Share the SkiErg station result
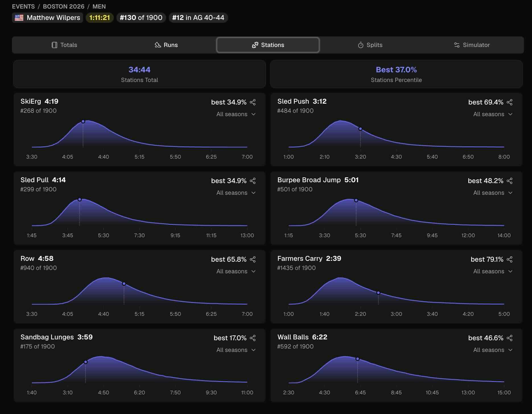Viewport: 532px width, 414px height. coord(253,102)
